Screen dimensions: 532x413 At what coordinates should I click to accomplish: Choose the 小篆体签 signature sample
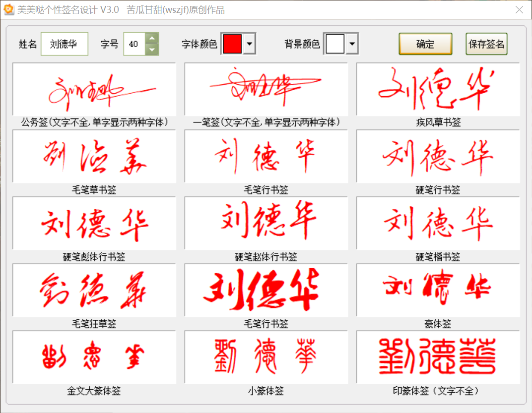(266, 356)
